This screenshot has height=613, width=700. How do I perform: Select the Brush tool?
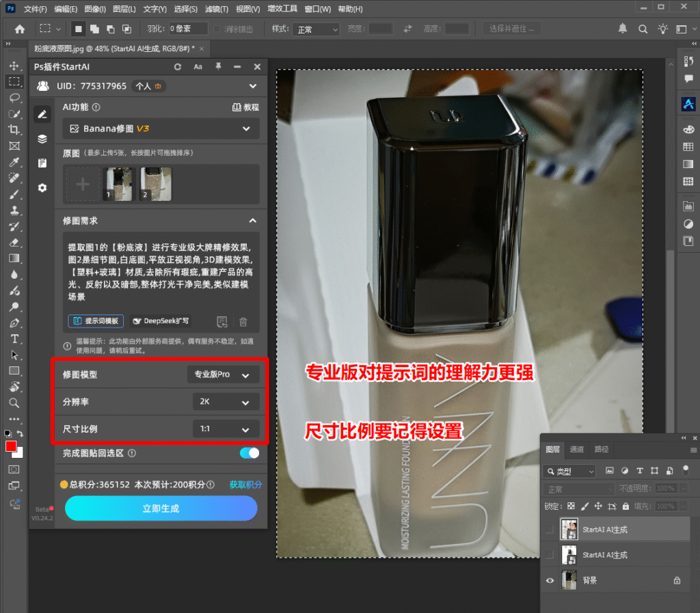[14, 194]
